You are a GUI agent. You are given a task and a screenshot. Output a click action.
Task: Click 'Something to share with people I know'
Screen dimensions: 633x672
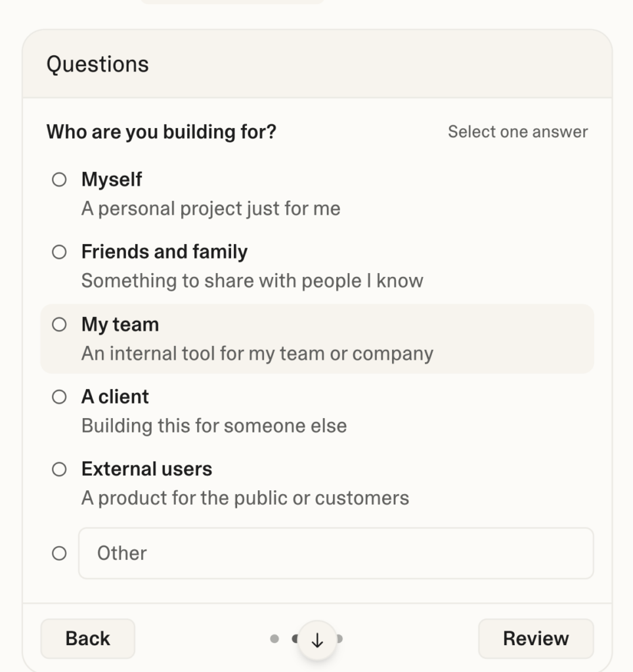[x=252, y=281]
